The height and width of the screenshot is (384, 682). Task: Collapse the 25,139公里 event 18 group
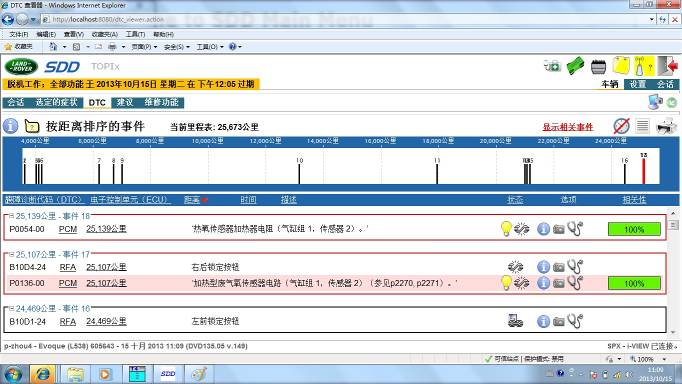click(x=12, y=216)
